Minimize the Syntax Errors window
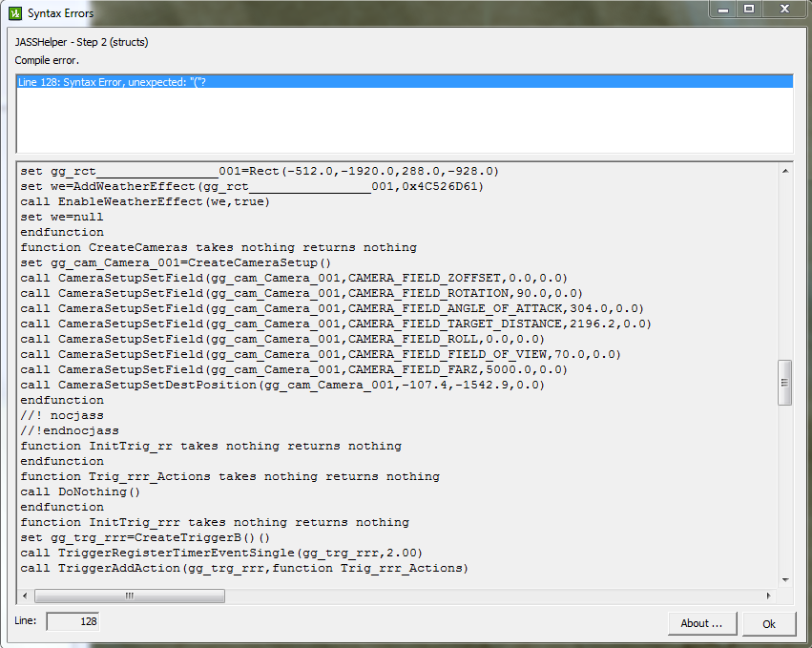 (723, 10)
